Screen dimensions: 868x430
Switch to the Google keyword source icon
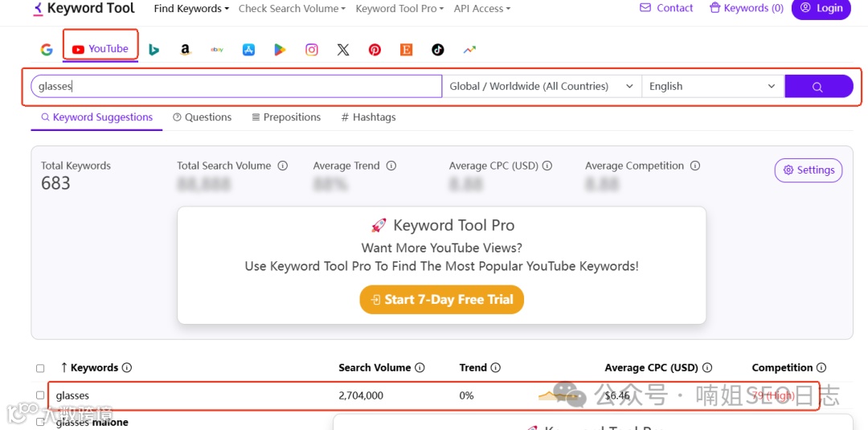[x=47, y=49]
